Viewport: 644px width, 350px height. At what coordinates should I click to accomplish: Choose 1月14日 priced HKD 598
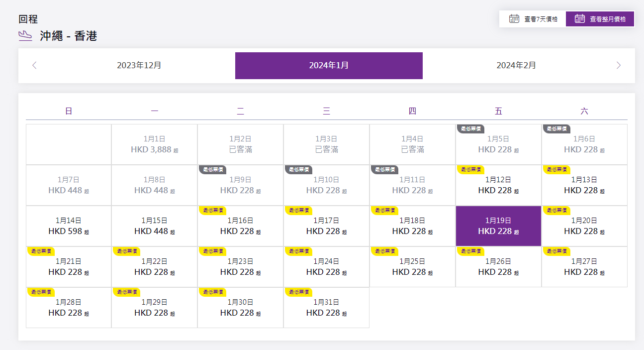click(69, 226)
